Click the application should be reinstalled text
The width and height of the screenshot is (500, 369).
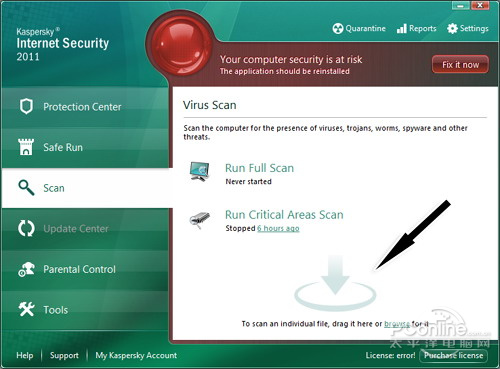click(284, 71)
